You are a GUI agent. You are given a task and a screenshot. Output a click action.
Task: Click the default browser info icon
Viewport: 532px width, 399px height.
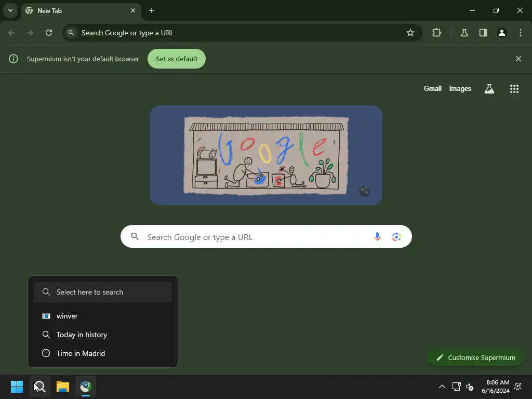[x=14, y=59]
